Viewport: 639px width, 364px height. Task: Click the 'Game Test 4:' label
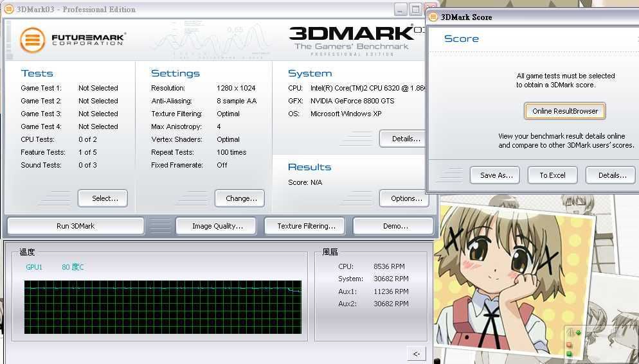(40, 126)
